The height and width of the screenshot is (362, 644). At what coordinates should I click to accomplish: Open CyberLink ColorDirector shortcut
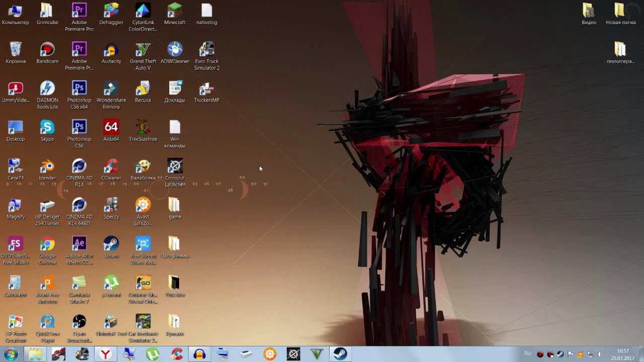143,18
